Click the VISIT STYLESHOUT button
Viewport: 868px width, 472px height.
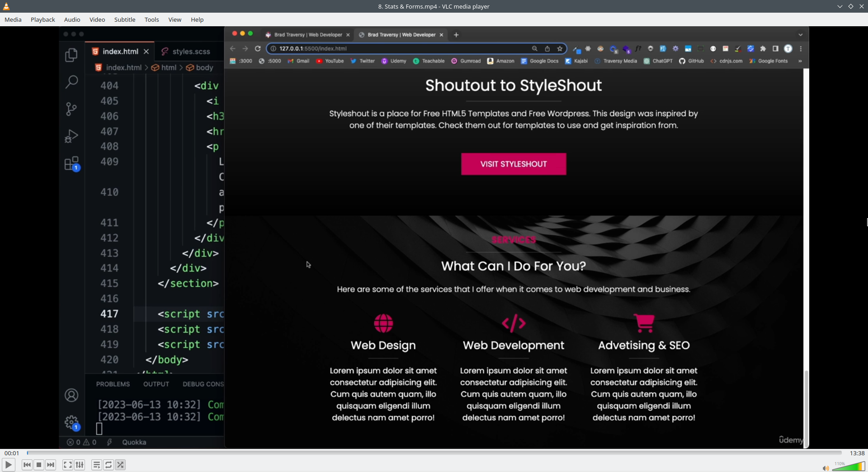514,164
